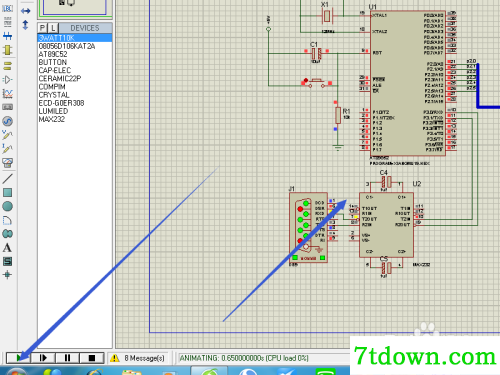The height and width of the screenshot is (375, 500).
Task: Select AT89C52 in the devices list
Action: (75, 54)
